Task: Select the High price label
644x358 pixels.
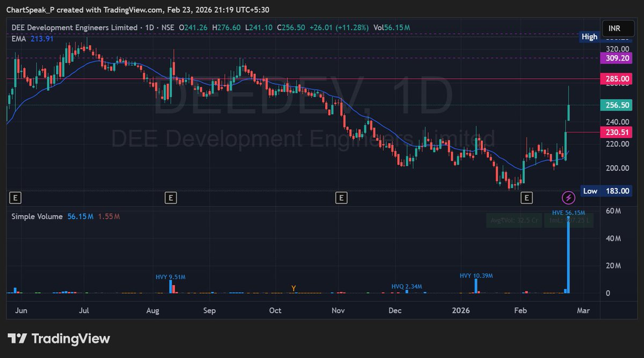Action: pyautogui.click(x=589, y=37)
